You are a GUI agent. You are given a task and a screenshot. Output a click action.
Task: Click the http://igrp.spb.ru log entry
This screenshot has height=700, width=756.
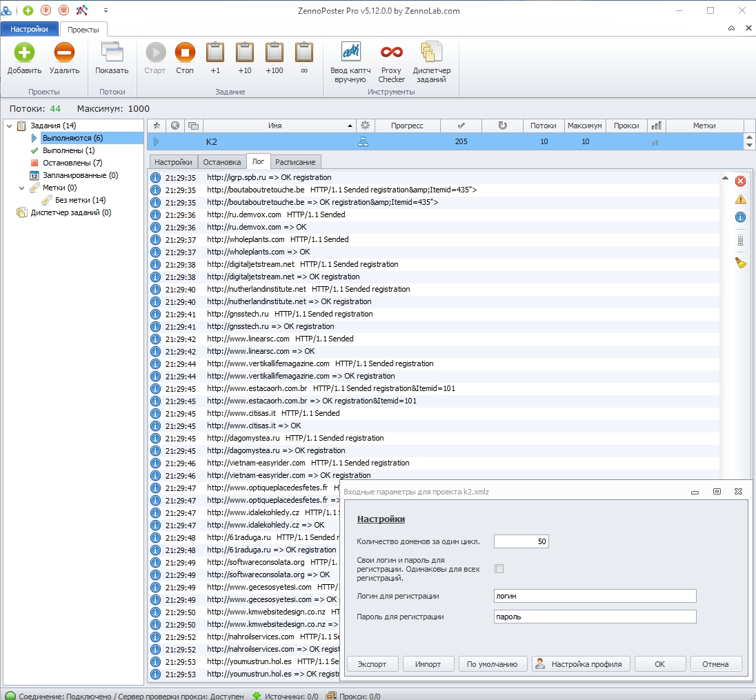pos(434,177)
